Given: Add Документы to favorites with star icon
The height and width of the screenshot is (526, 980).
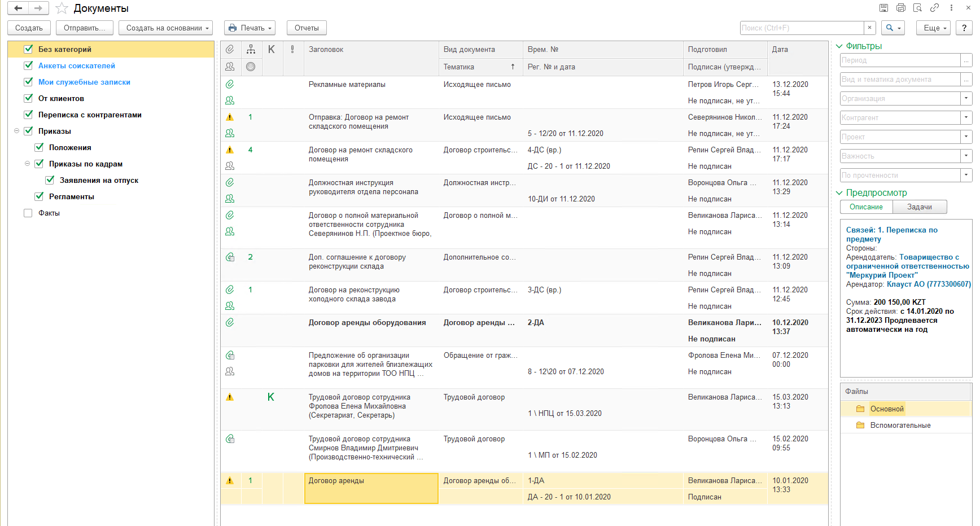Looking at the screenshot, I should 62,8.
